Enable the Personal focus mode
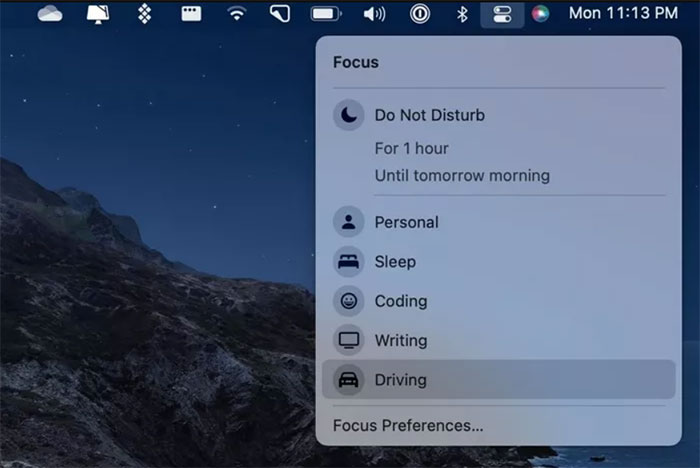 pos(406,222)
